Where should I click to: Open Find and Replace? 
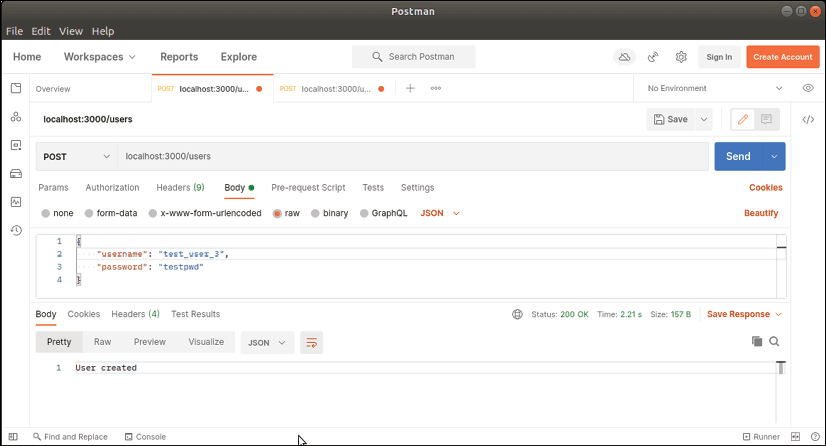click(70, 437)
